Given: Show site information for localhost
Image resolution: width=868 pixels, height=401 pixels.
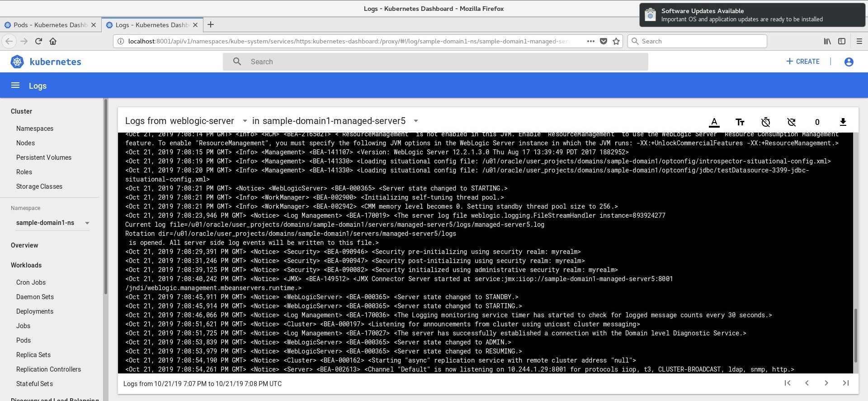Looking at the screenshot, I should [x=121, y=41].
